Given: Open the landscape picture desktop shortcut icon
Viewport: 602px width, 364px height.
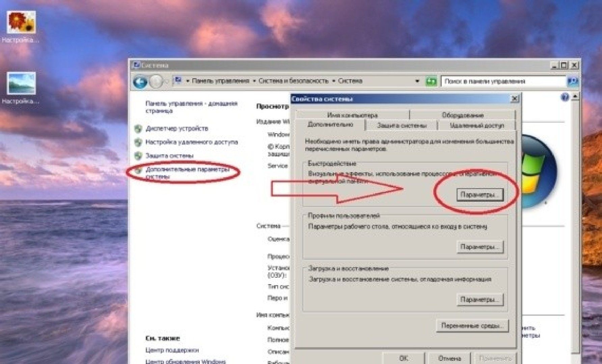Looking at the screenshot, I should [22, 83].
